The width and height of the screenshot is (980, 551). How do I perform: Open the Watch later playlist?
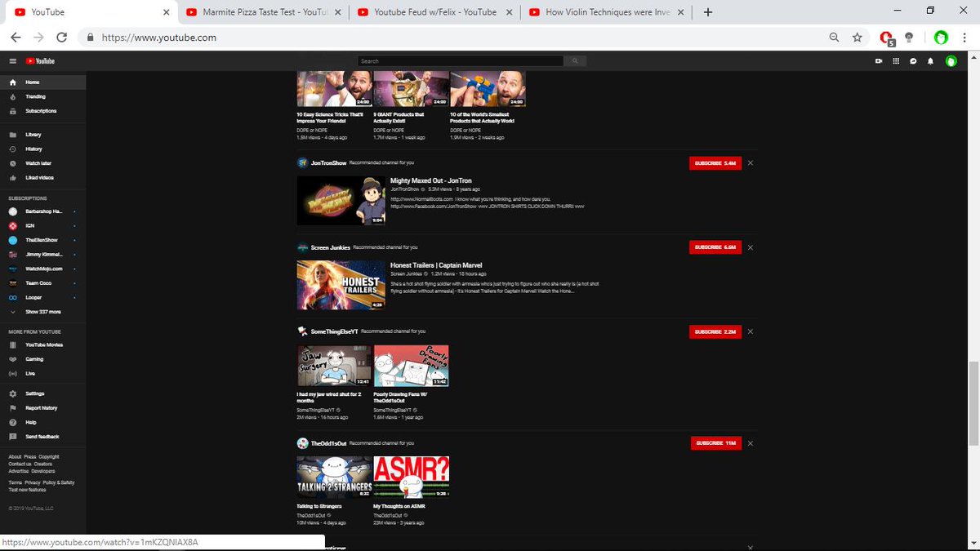click(x=42, y=163)
